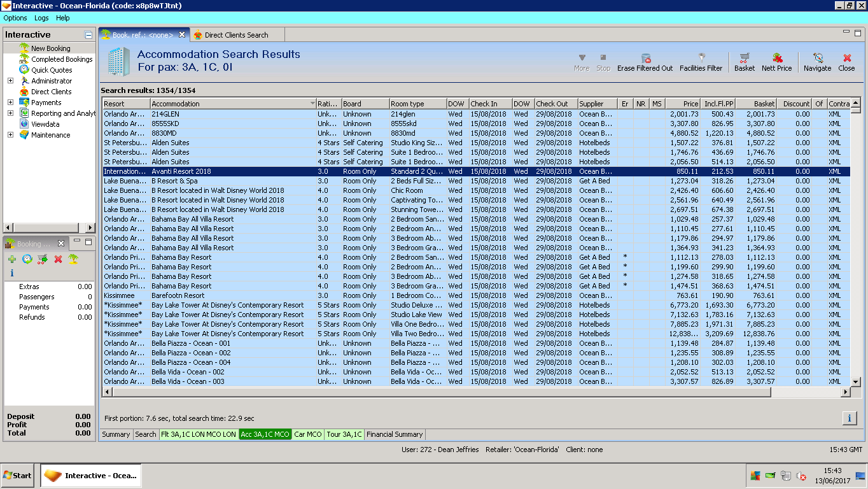Click the green plus icon in Booking panel
The height and width of the screenshot is (489, 868).
(x=12, y=259)
